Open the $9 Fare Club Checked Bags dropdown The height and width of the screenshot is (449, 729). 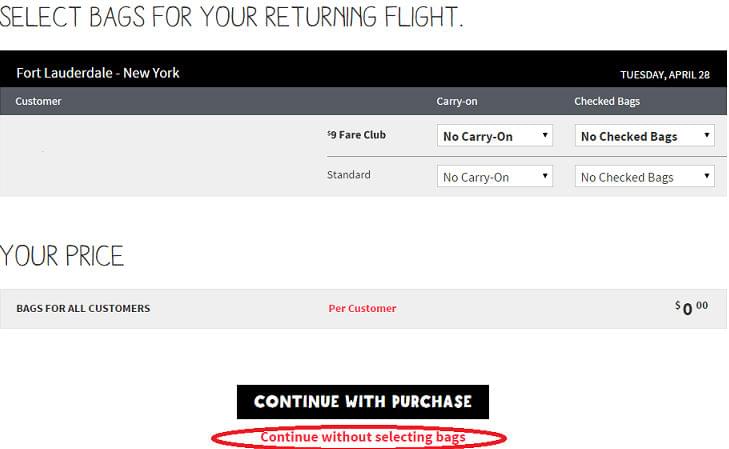[x=644, y=136]
